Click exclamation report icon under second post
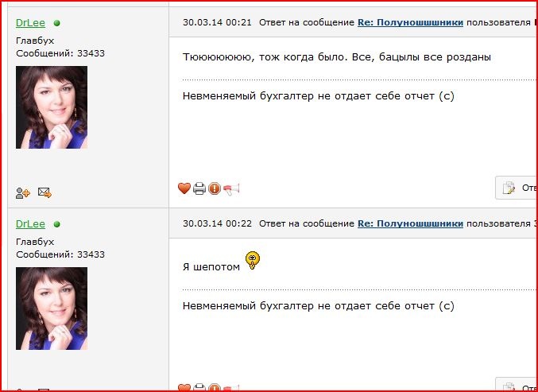538x392 pixels. (215, 388)
